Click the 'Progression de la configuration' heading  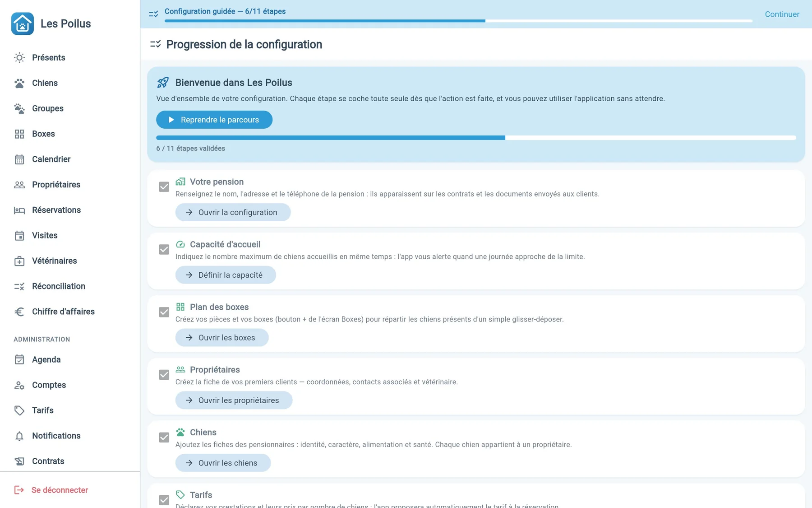click(x=244, y=44)
